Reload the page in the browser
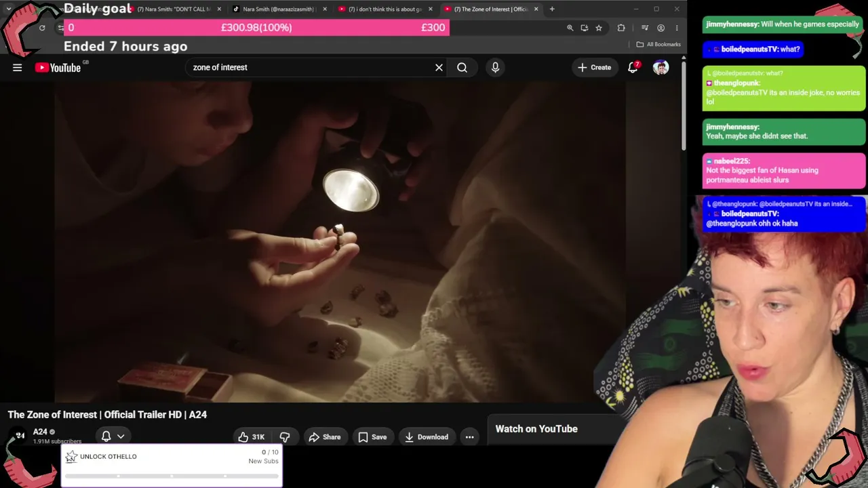The image size is (868, 488). point(42,28)
